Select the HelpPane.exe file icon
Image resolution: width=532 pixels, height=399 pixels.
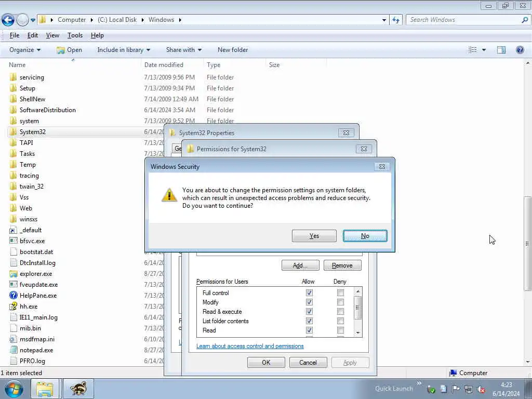pyautogui.click(x=13, y=296)
